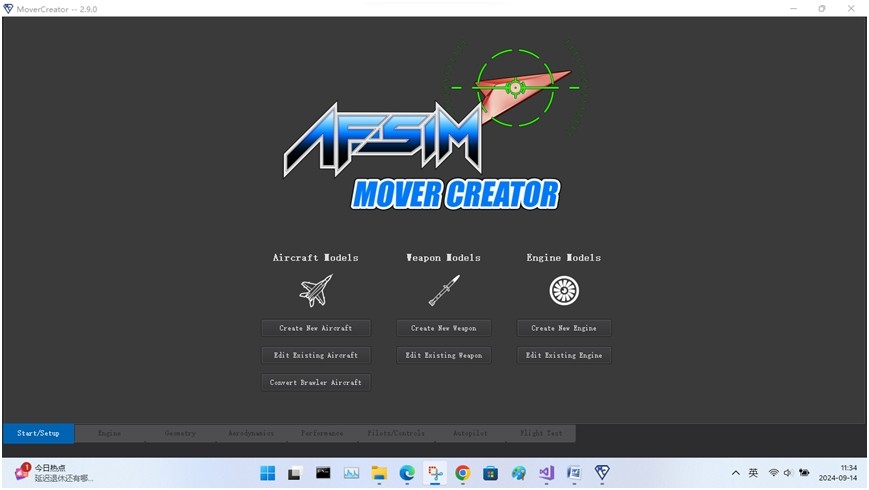This screenshot has height=490, width=869.
Task: Switch the input method language indicator
Action: coord(753,473)
